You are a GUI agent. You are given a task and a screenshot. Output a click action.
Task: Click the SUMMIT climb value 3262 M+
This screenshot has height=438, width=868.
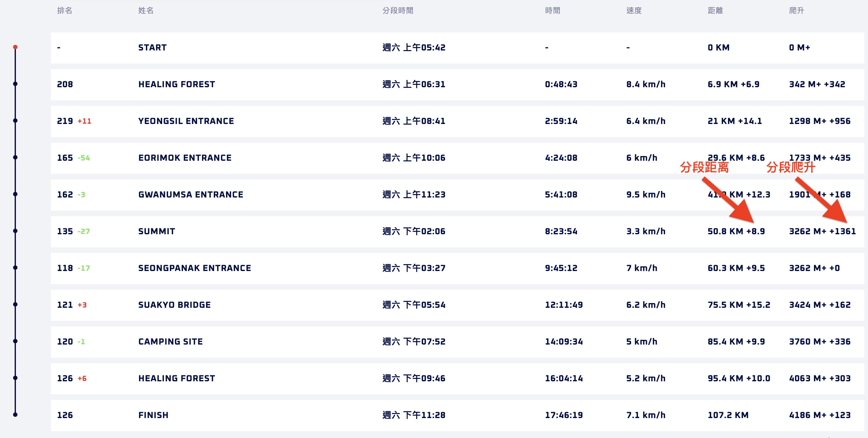click(x=807, y=231)
